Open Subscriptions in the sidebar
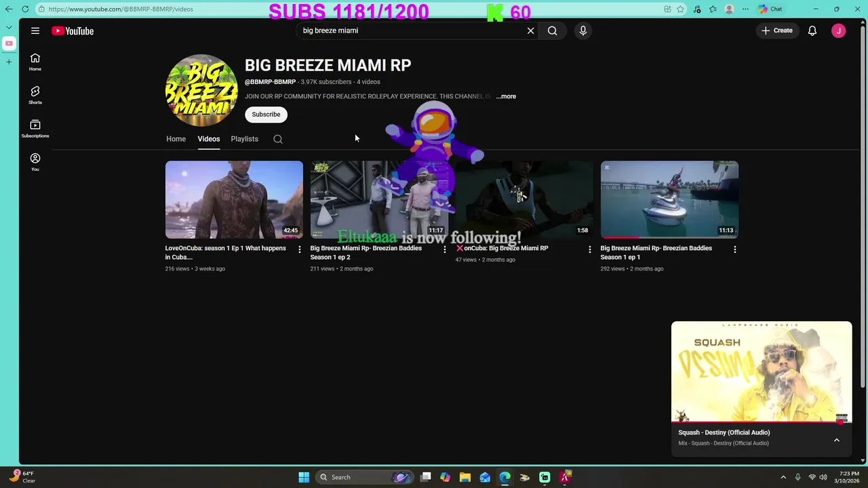 35,129
